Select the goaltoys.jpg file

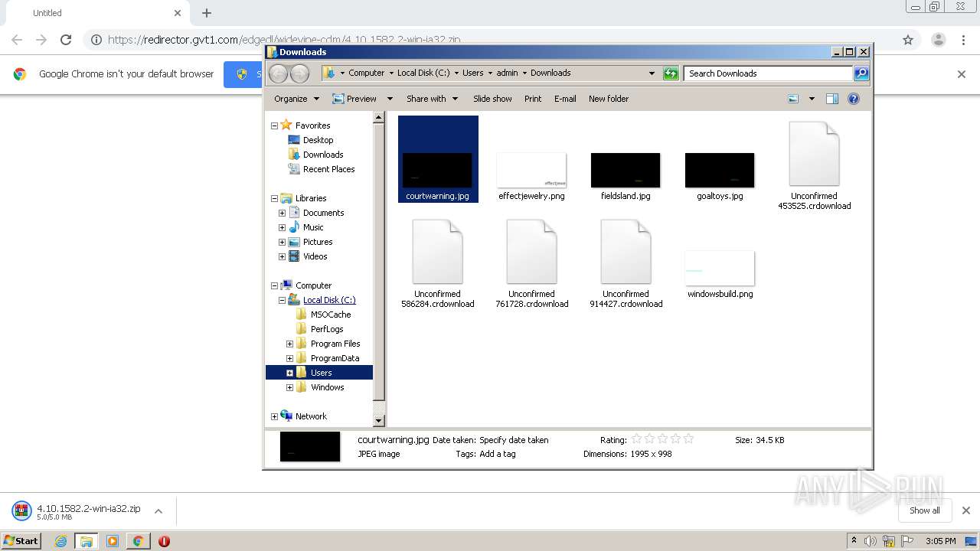point(720,176)
